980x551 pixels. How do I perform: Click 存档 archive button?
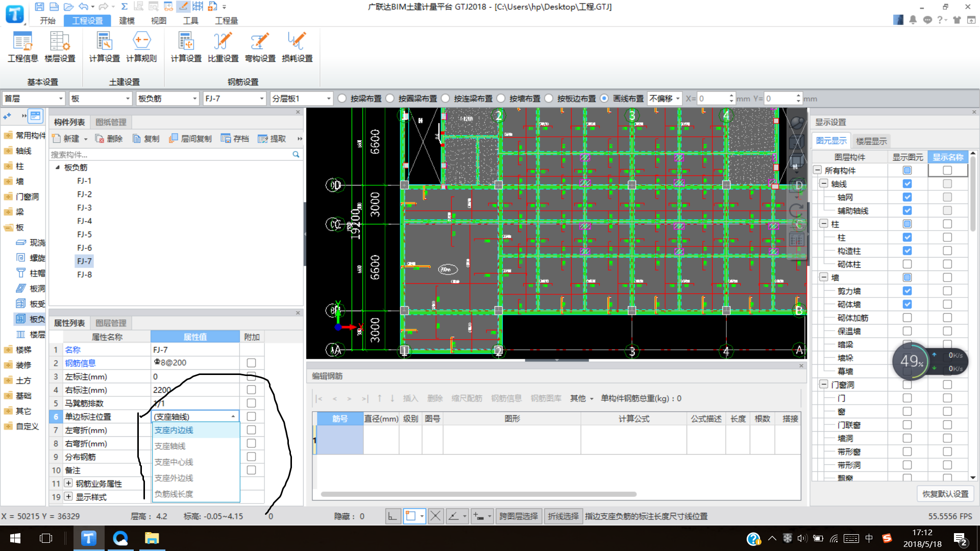pyautogui.click(x=235, y=139)
